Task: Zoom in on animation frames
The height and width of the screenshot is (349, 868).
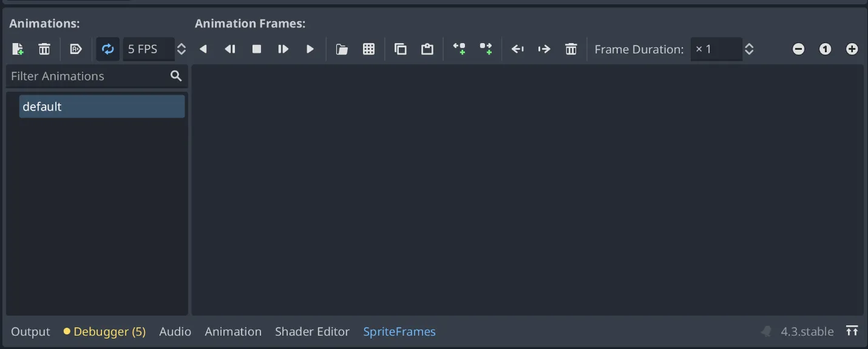Action: click(x=852, y=49)
